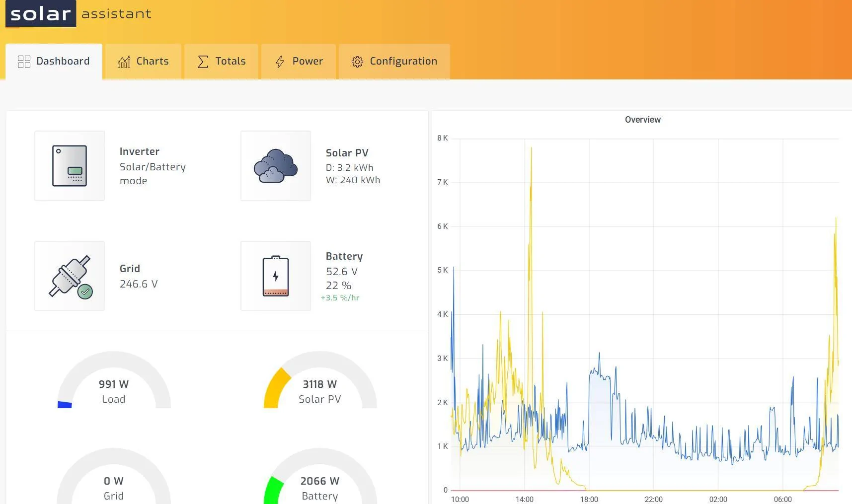Click the Overview chart title
The width and height of the screenshot is (852, 504).
click(643, 120)
